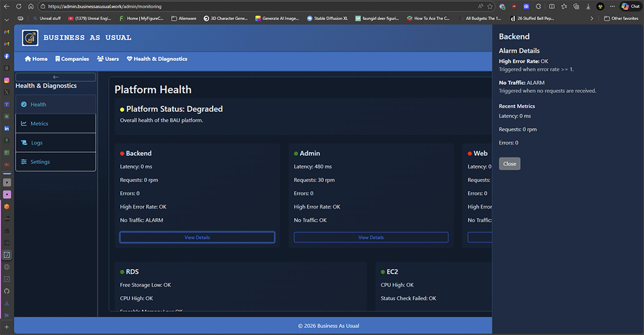Click the Home house icon in navbar
Image resolution: width=644 pixels, height=335 pixels.
click(x=28, y=59)
